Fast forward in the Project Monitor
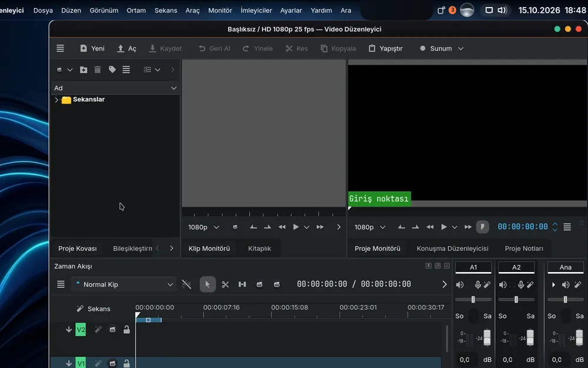This screenshot has height=368, width=588. pyautogui.click(x=468, y=227)
